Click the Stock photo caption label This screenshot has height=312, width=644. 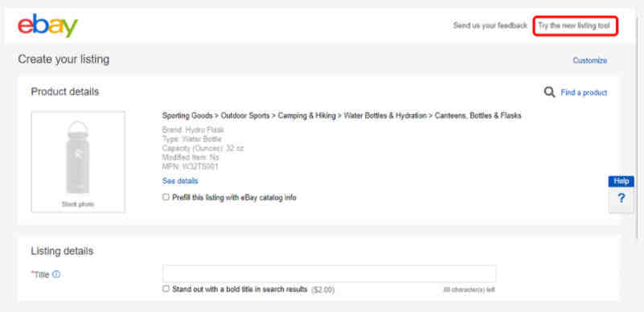(x=78, y=204)
